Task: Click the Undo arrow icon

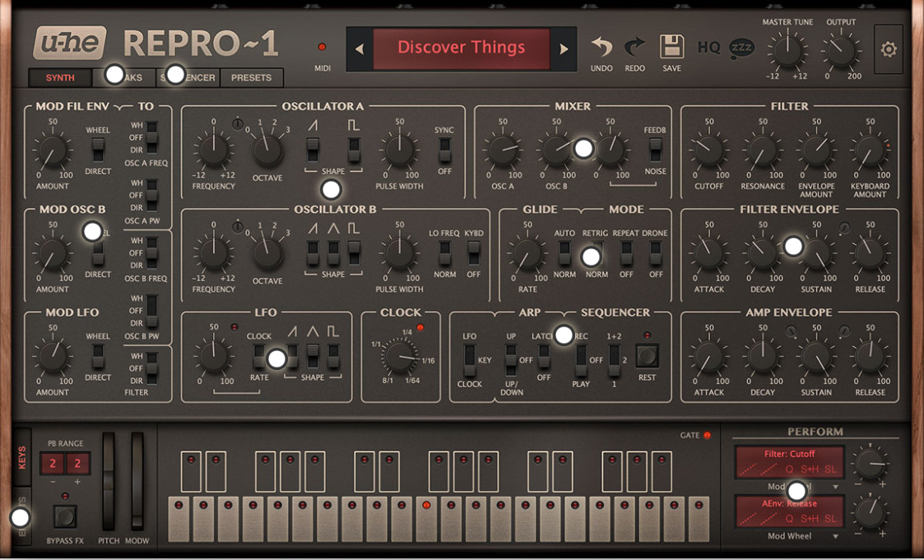Action: click(601, 47)
